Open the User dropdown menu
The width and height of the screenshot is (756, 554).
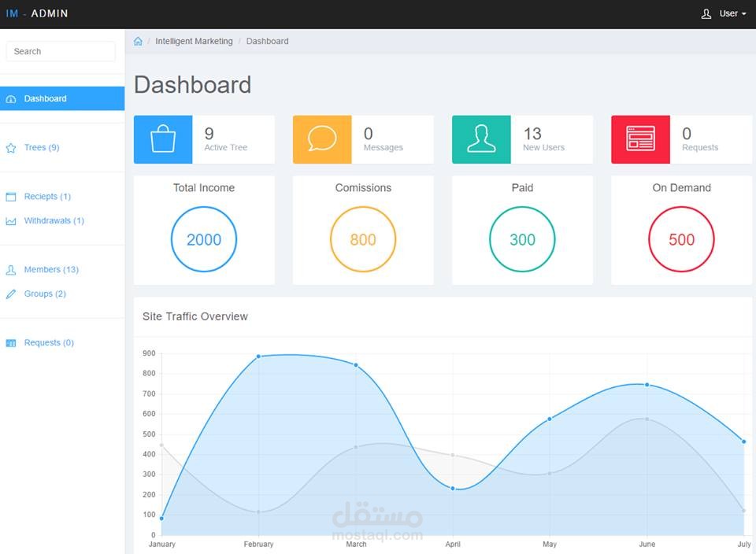(733, 14)
